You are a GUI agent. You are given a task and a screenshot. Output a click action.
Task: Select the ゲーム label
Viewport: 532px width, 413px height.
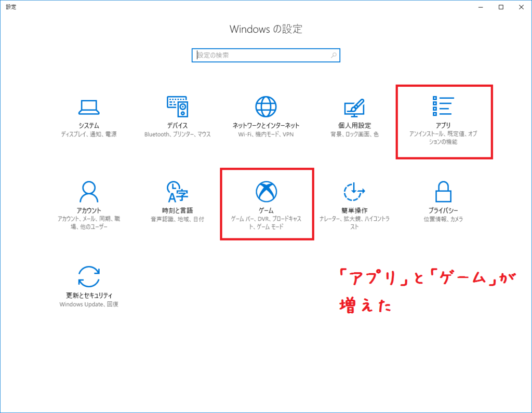(x=267, y=210)
